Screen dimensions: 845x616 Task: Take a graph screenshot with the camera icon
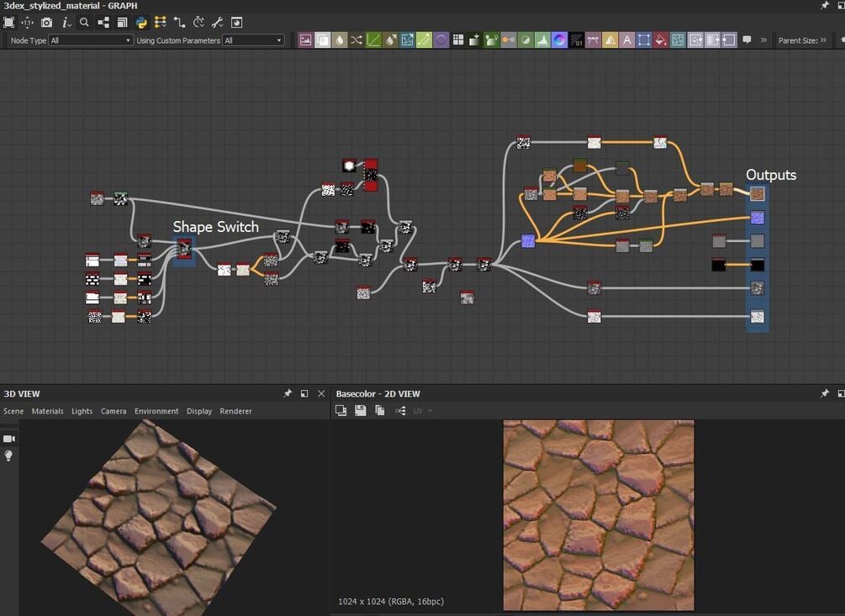click(x=47, y=23)
